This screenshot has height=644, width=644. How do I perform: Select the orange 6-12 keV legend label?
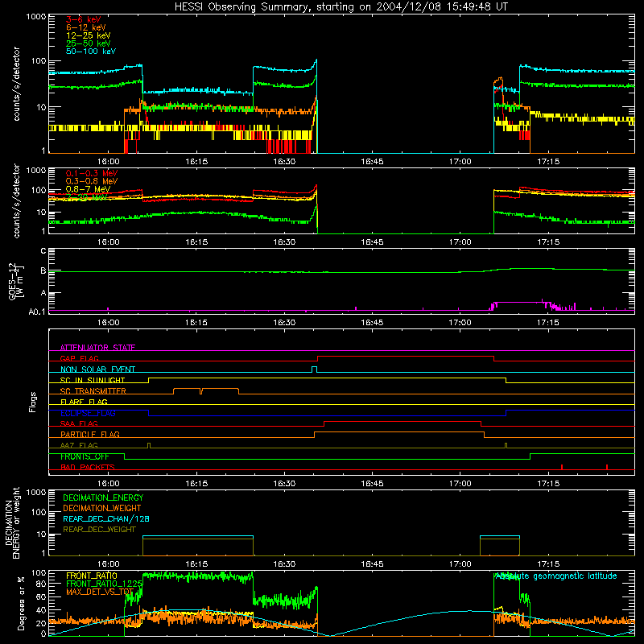pos(86,27)
